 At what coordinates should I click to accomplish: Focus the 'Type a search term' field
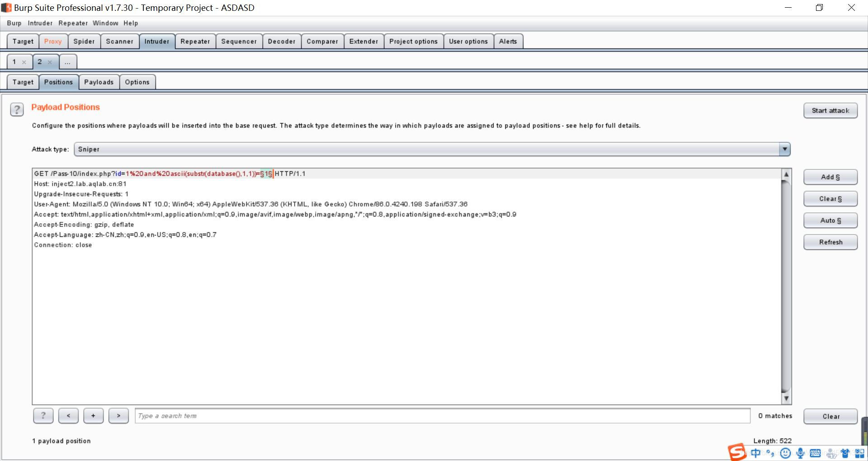pyautogui.click(x=443, y=416)
